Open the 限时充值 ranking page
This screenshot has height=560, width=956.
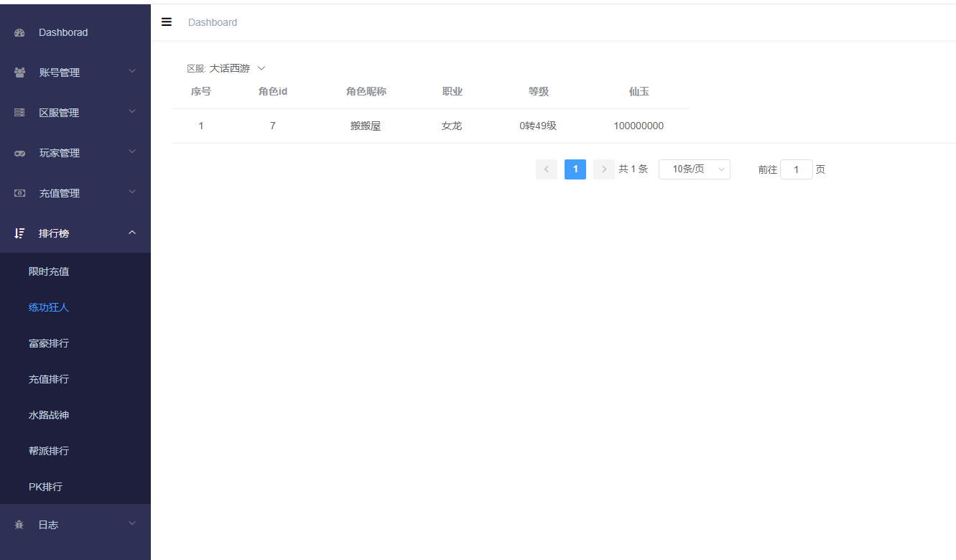tap(49, 271)
